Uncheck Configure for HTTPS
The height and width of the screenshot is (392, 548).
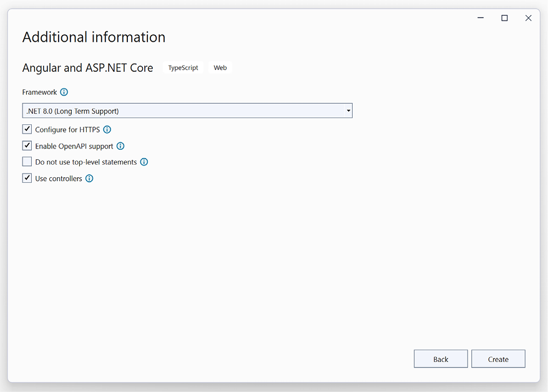27,129
